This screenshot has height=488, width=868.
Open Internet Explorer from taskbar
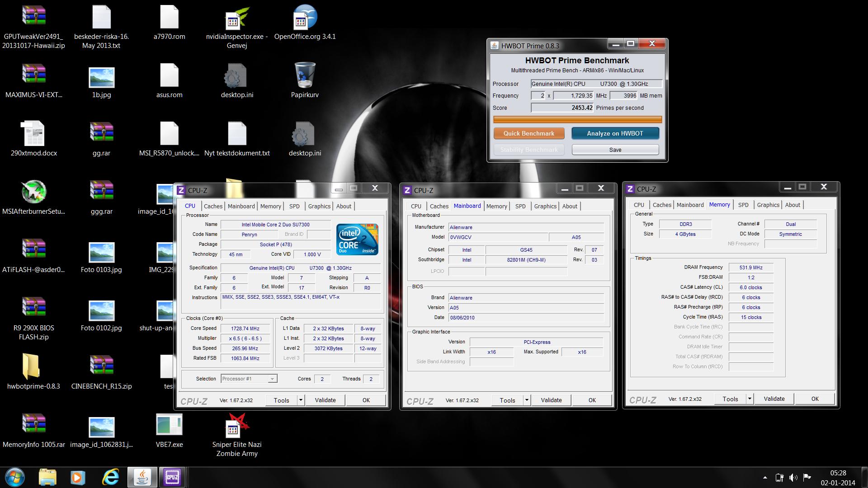pyautogui.click(x=110, y=477)
